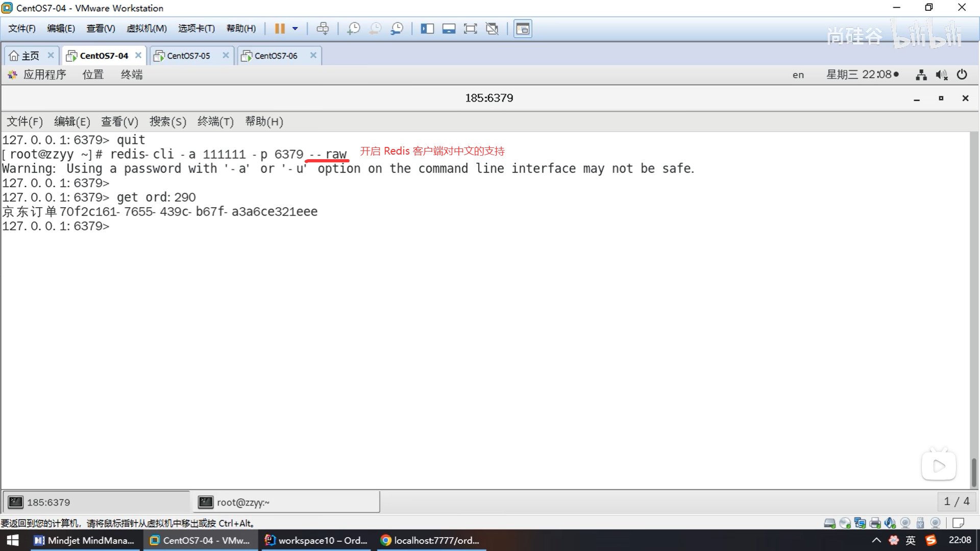Toggle Unity mode icon
The width and height of the screenshot is (980, 551).
pos(492,29)
